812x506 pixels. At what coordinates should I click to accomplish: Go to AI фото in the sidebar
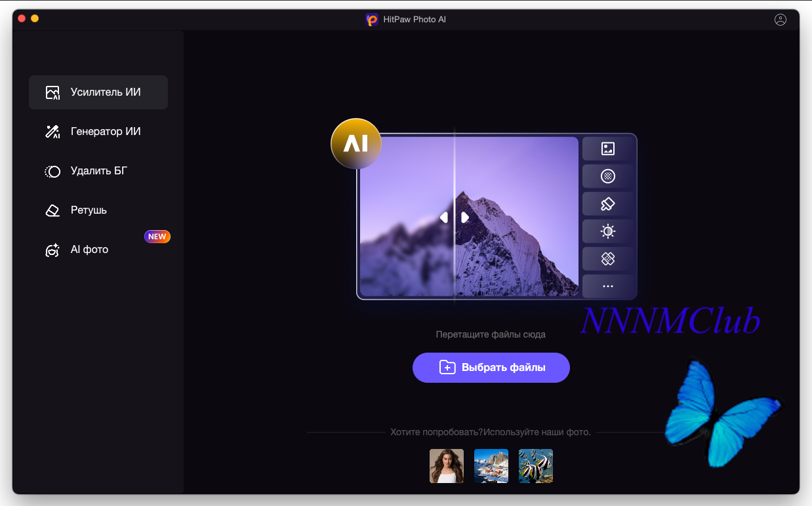click(98, 250)
